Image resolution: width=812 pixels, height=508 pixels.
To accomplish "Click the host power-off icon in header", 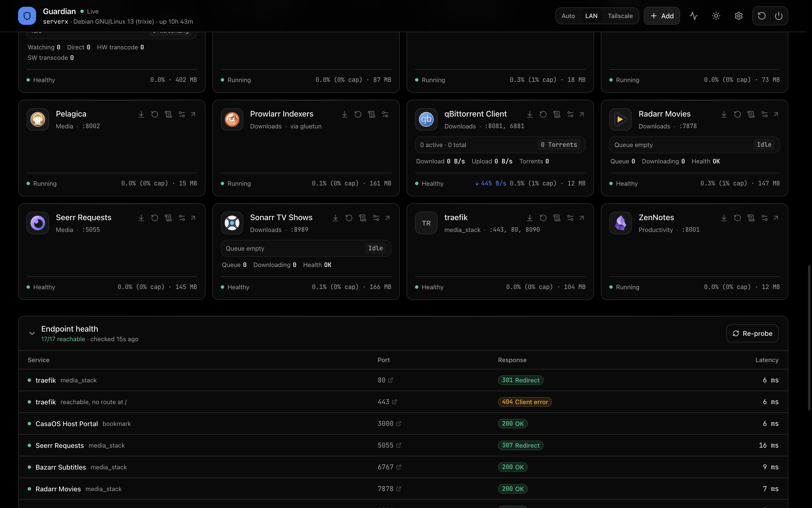I will pyautogui.click(x=779, y=16).
